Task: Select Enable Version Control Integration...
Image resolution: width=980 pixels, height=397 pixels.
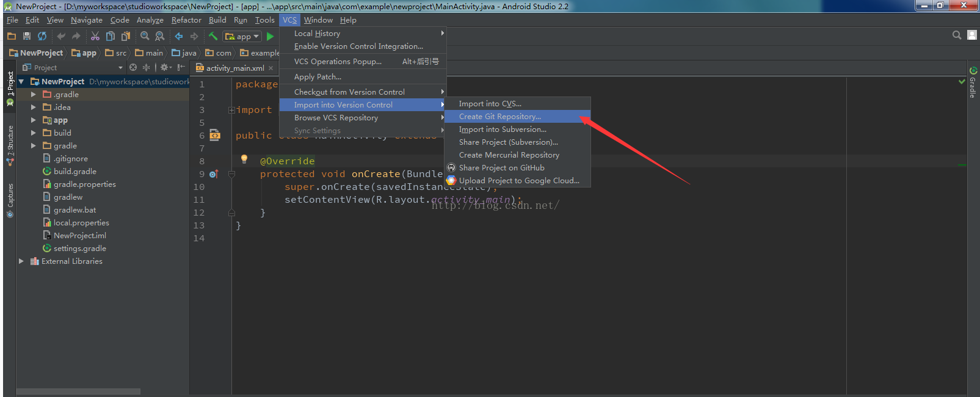Action: pyautogui.click(x=363, y=46)
